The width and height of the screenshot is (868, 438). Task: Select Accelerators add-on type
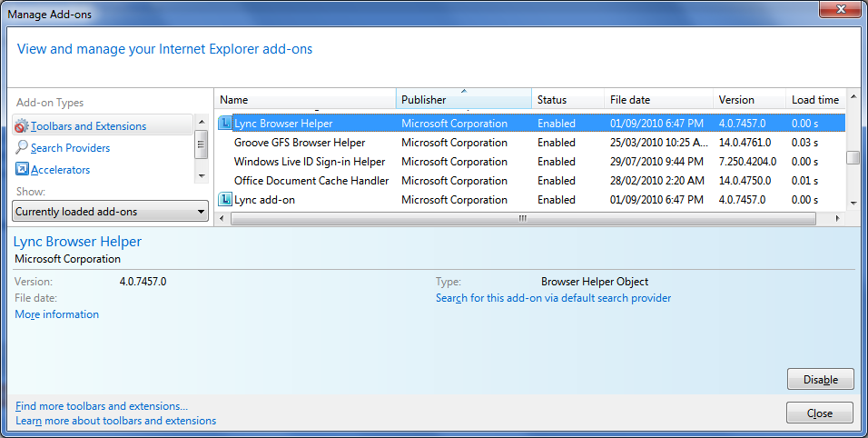[60, 169]
